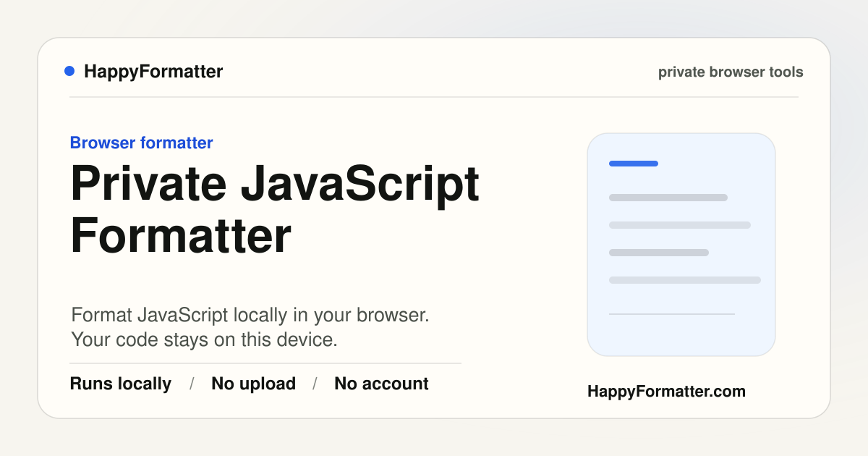Click the HappyFormatter brand name
The width and height of the screenshot is (868, 456).
point(153,72)
